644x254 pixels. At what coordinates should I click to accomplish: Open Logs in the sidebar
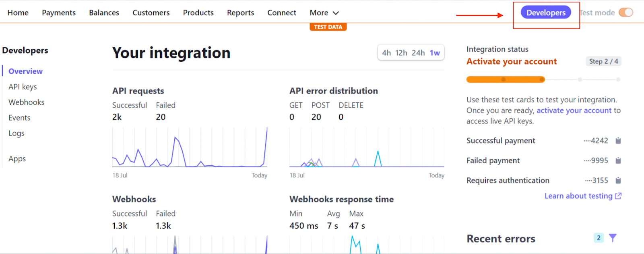tap(17, 133)
